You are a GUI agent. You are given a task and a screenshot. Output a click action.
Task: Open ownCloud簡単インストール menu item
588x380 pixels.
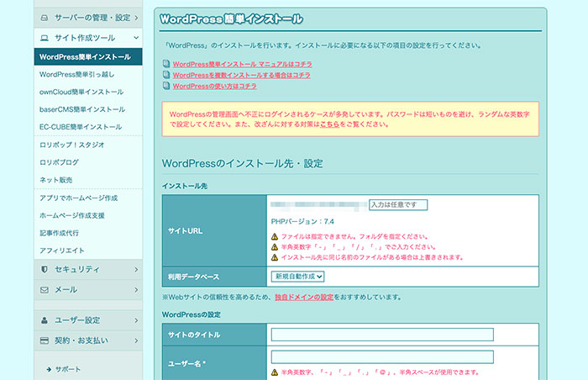pyautogui.click(x=81, y=92)
